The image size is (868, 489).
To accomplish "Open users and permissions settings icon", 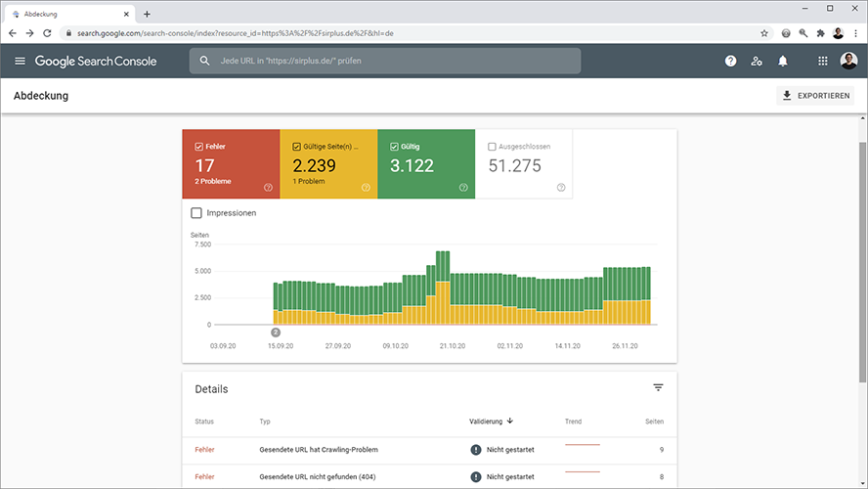I will (757, 61).
